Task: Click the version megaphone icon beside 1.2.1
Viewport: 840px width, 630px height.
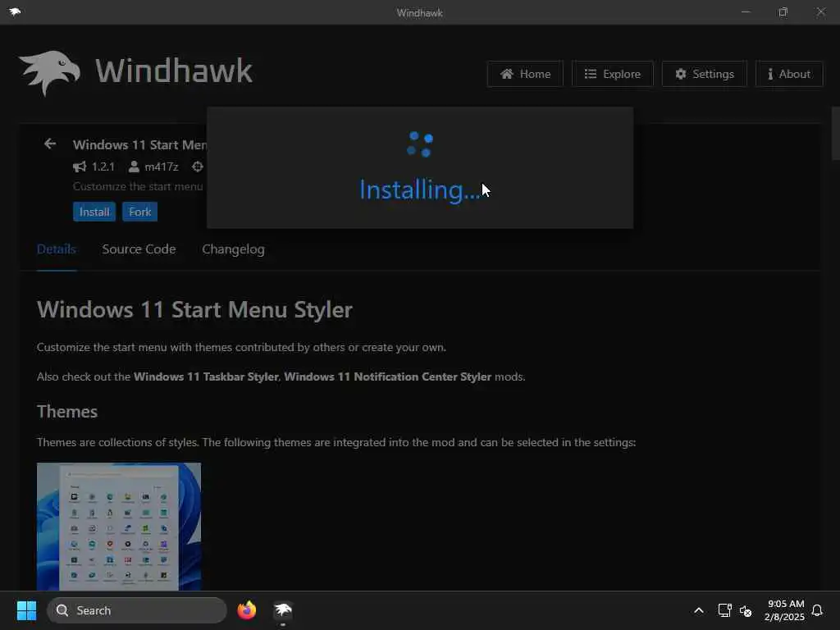Action: tap(80, 167)
